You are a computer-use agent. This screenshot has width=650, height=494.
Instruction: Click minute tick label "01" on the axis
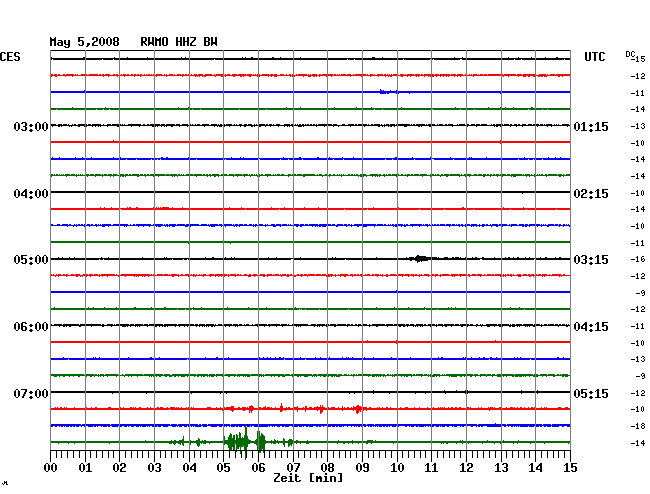pyautogui.click(x=85, y=467)
